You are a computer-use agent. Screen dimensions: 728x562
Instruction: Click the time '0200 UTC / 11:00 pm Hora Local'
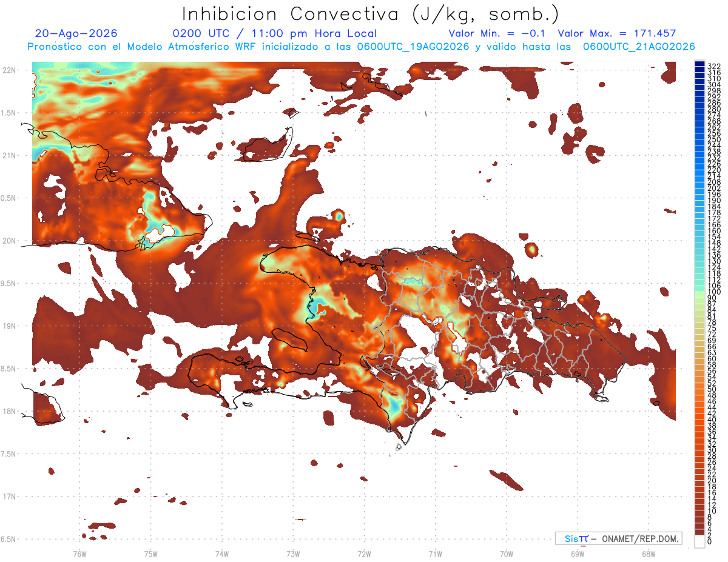(275, 33)
